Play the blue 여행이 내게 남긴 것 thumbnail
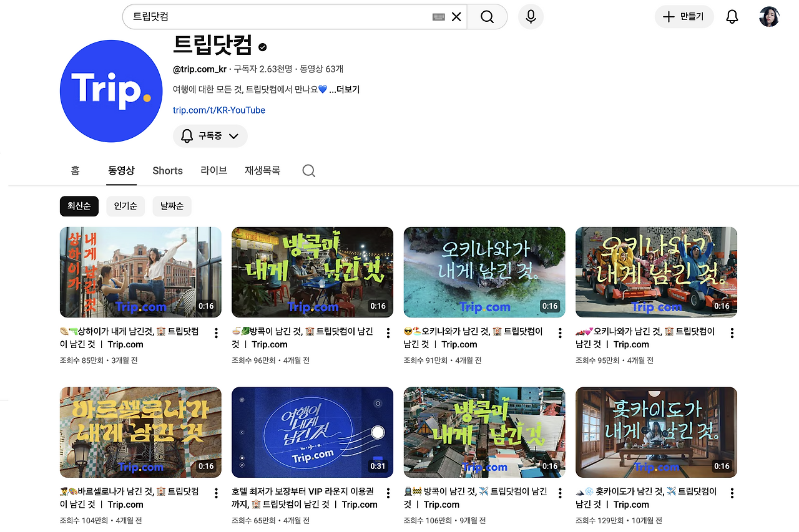The height and width of the screenshot is (532, 799). pyautogui.click(x=312, y=432)
